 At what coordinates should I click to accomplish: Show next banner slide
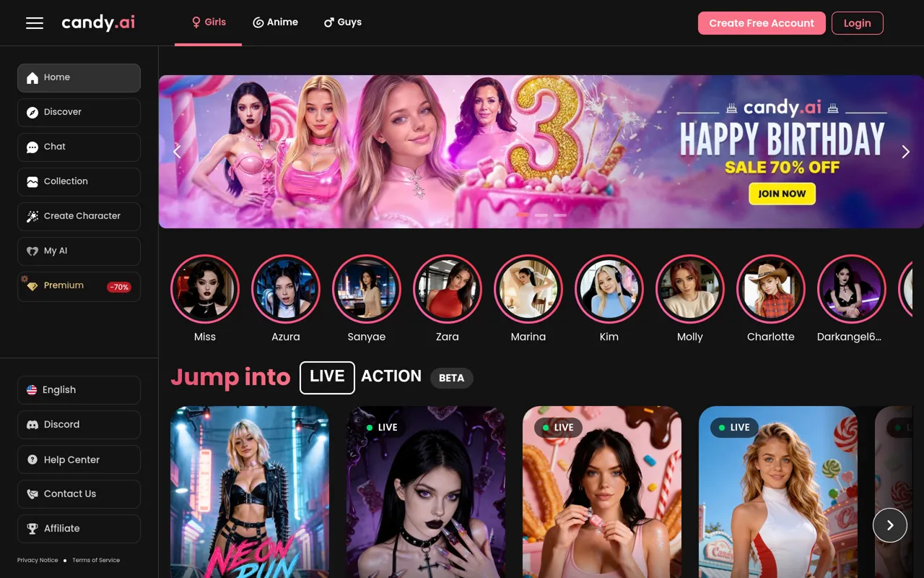[905, 151]
